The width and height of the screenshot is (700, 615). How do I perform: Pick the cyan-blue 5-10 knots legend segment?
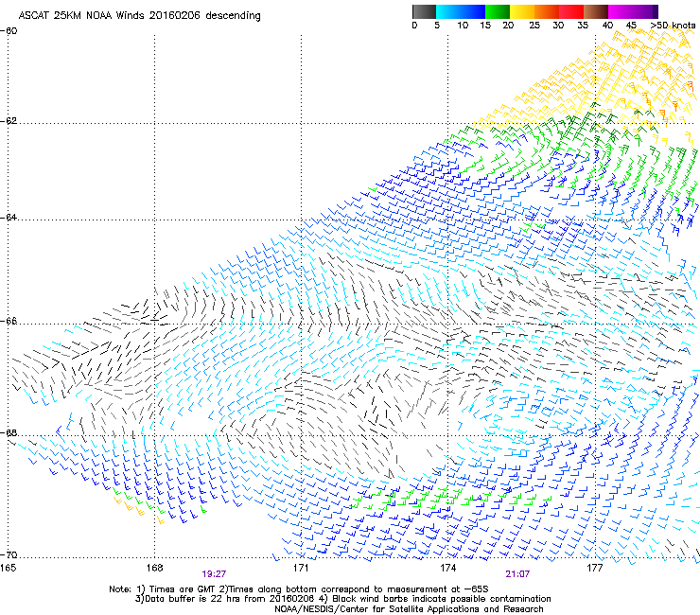click(448, 11)
